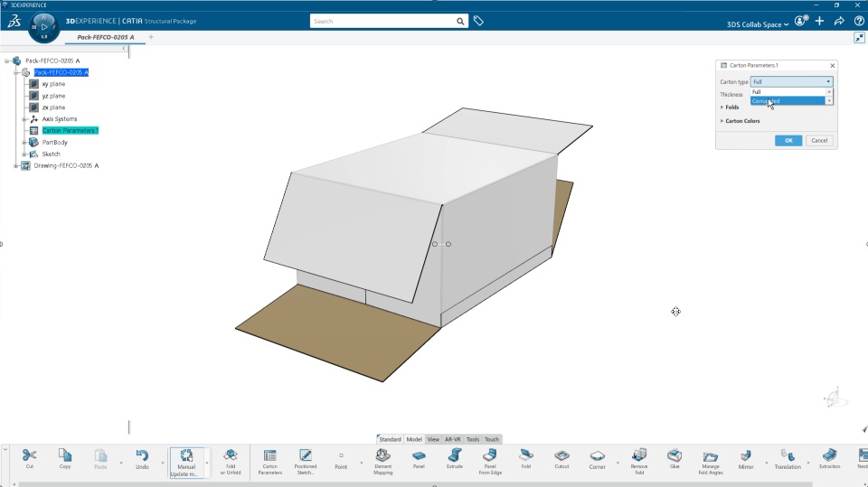Open the compass play button
Viewport: 868px width, 487px height.
click(44, 26)
